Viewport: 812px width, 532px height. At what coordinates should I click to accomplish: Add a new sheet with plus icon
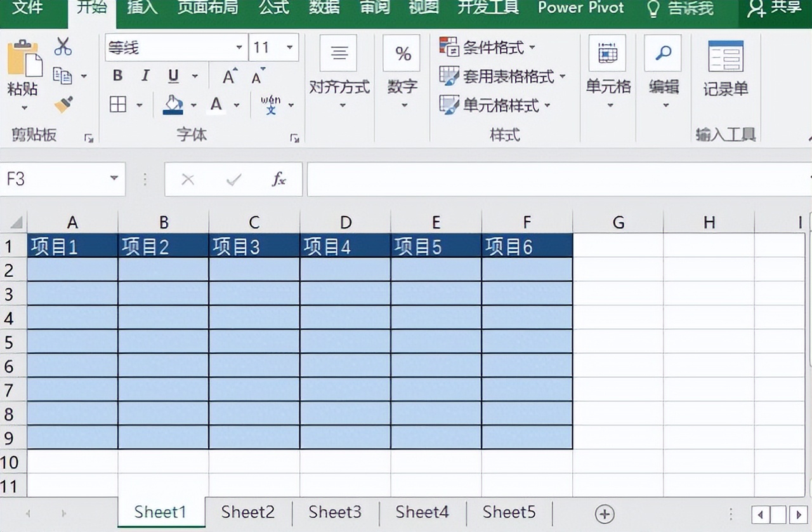pos(605,514)
